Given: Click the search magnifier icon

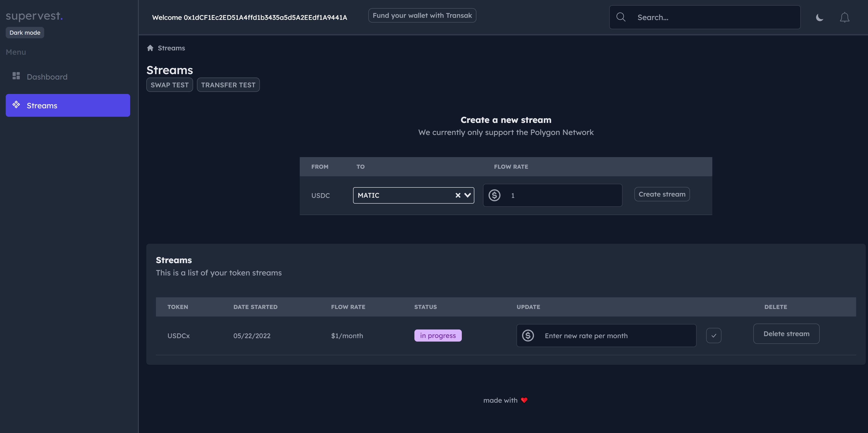Looking at the screenshot, I should [x=621, y=17].
